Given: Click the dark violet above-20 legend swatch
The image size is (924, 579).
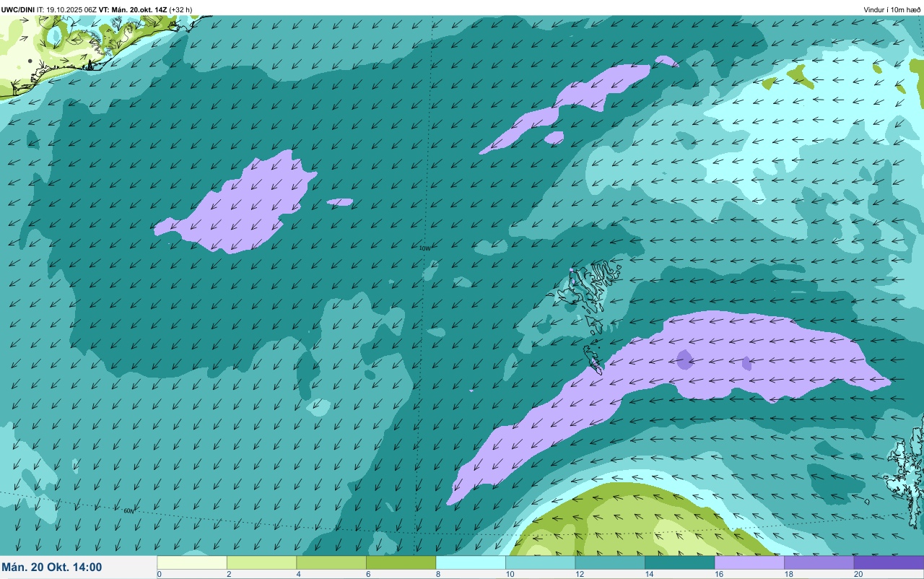Looking at the screenshot, I should coord(889,562).
